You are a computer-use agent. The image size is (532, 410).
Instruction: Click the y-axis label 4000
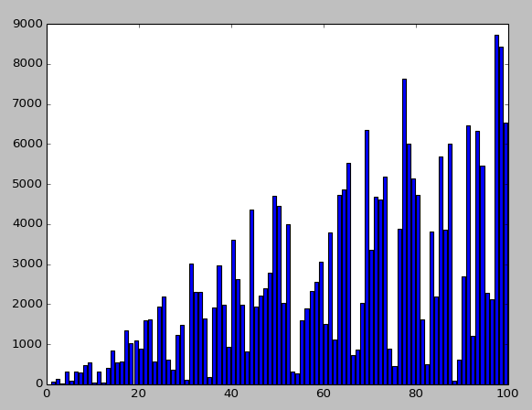27,224
